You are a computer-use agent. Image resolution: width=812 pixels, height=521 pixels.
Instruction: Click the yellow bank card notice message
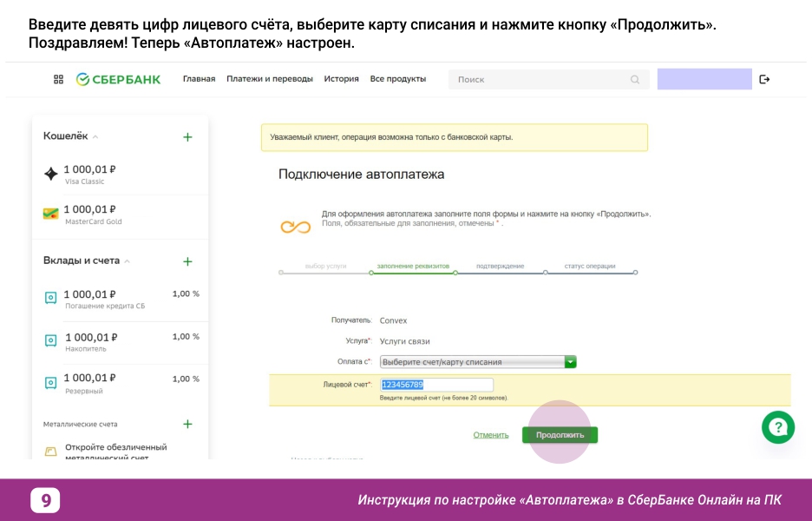click(455, 137)
